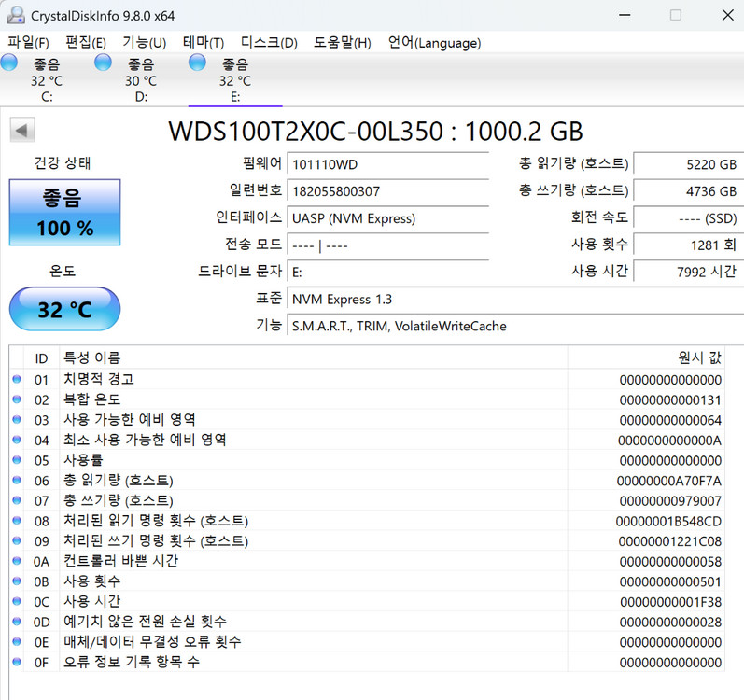Open the 언어(Language) menu
The height and width of the screenshot is (700, 744).
(434, 43)
